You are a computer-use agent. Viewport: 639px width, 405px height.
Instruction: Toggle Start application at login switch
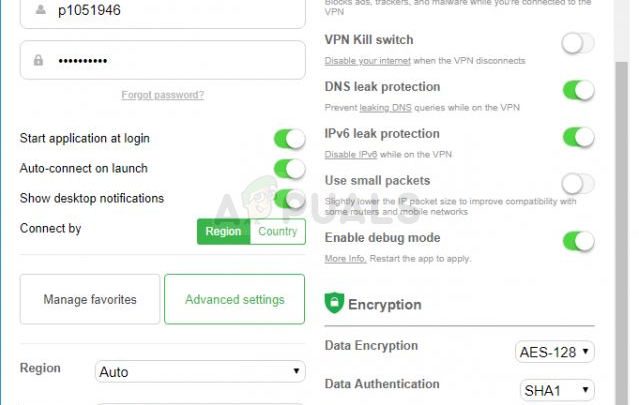289,138
